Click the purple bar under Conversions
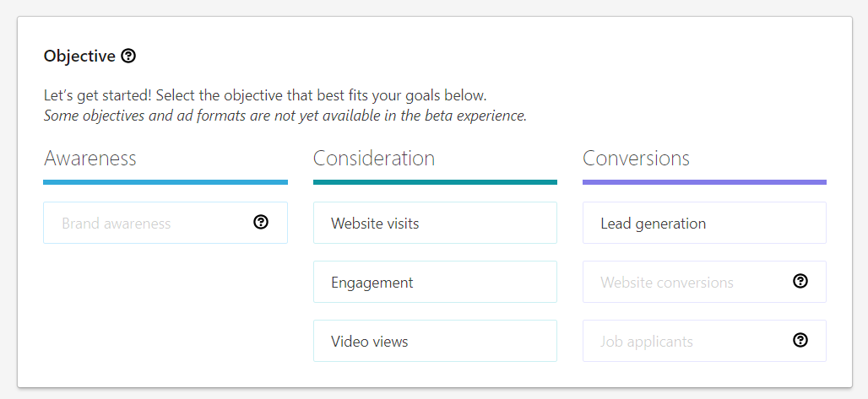Image resolution: width=868 pixels, height=399 pixels. tap(705, 182)
